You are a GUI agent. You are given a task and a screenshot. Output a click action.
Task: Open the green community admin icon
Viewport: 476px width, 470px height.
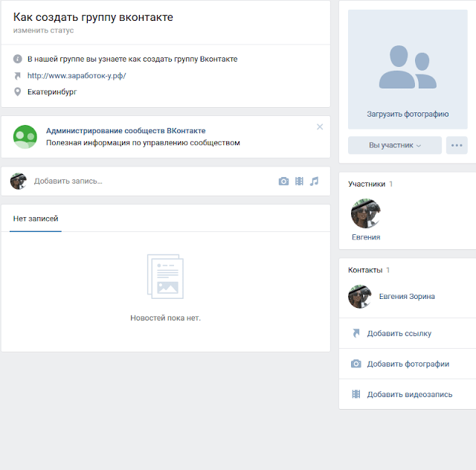point(25,137)
